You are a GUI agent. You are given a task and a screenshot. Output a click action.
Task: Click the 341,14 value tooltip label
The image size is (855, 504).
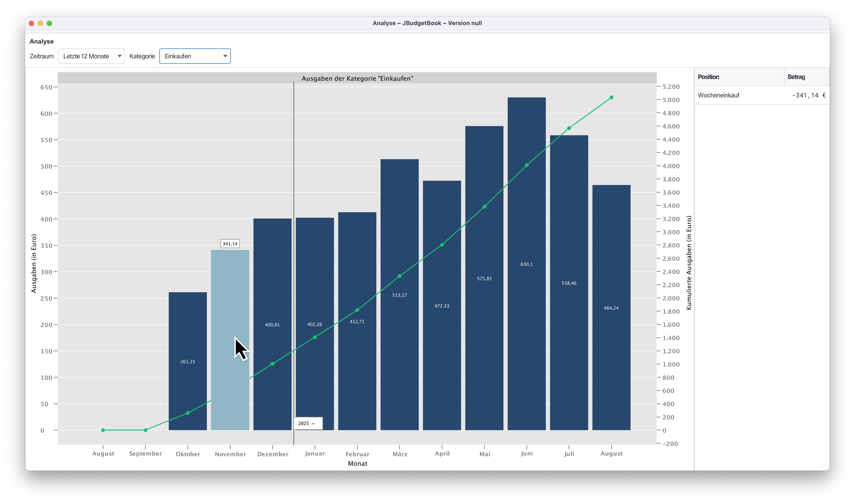pos(230,243)
